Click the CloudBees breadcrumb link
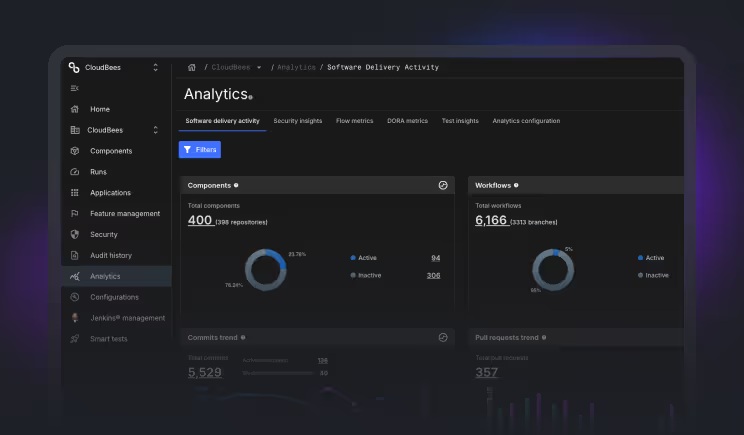Image resolution: width=744 pixels, height=435 pixels. (x=231, y=67)
